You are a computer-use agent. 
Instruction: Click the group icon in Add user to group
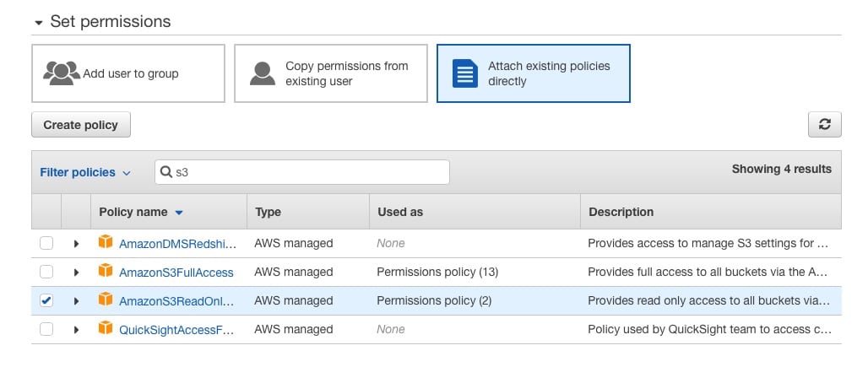pos(62,73)
